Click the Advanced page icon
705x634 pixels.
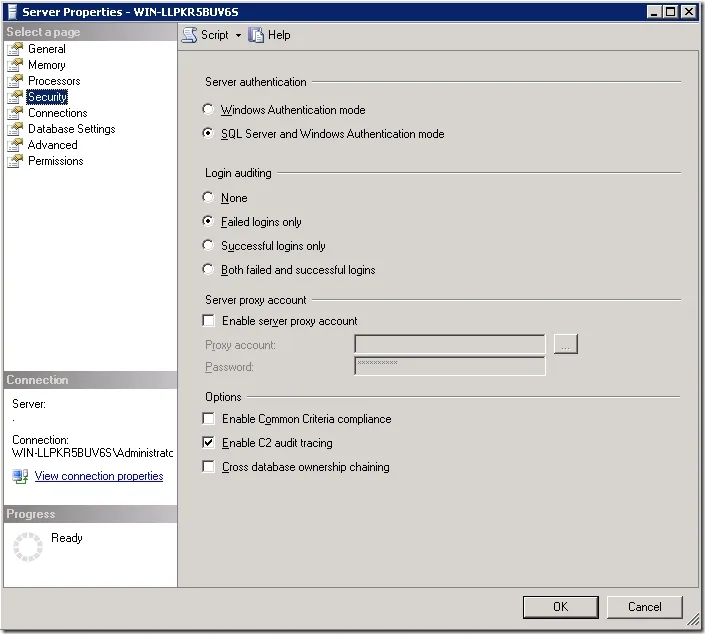[x=15, y=145]
